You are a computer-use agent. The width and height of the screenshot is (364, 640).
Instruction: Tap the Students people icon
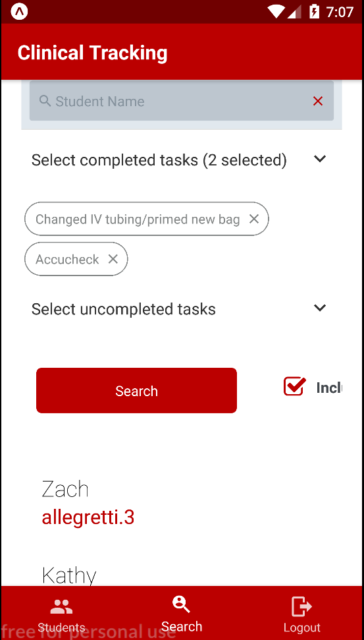tap(62, 607)
